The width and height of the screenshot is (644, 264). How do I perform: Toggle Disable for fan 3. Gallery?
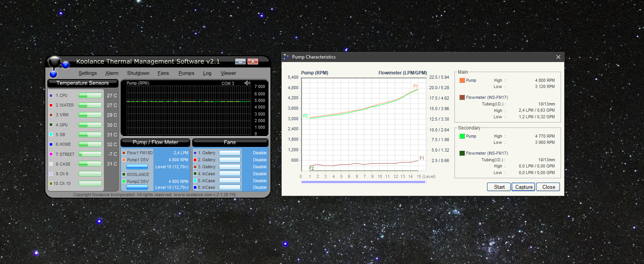point(260,167)
